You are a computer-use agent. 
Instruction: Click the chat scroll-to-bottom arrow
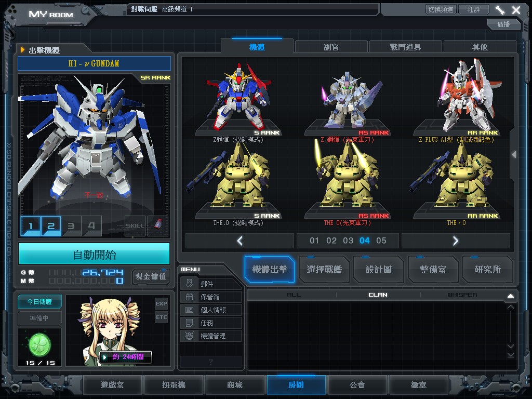511,355
